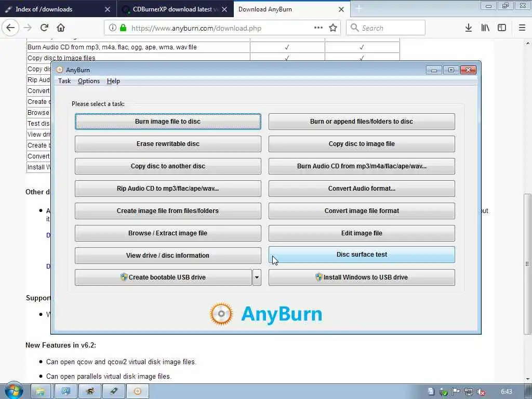
Task: Click the browser page vertical scrollbar
Action: point(527,264)
